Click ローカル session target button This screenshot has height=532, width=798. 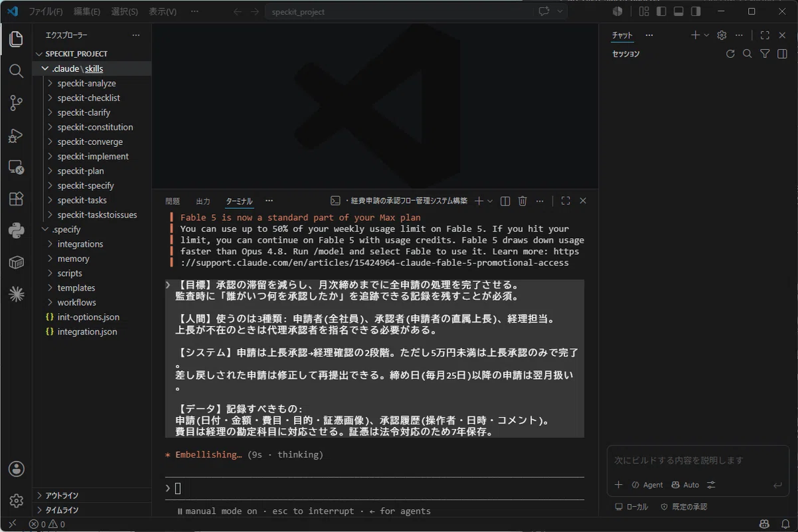[631, 507]
